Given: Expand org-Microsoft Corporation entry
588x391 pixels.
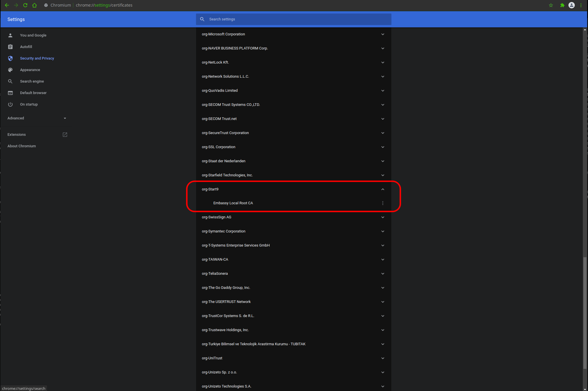Looking at the screenshot, I should tap(383, 34).
